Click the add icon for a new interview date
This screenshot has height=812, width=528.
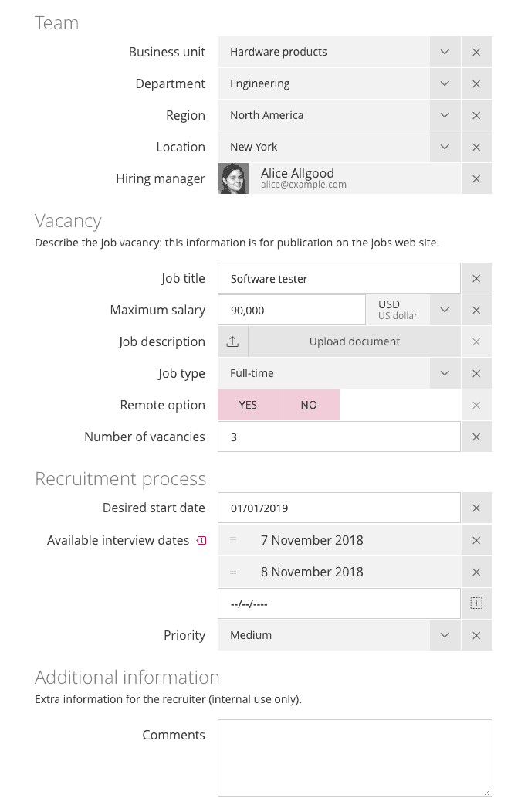(x=476, y=603)
